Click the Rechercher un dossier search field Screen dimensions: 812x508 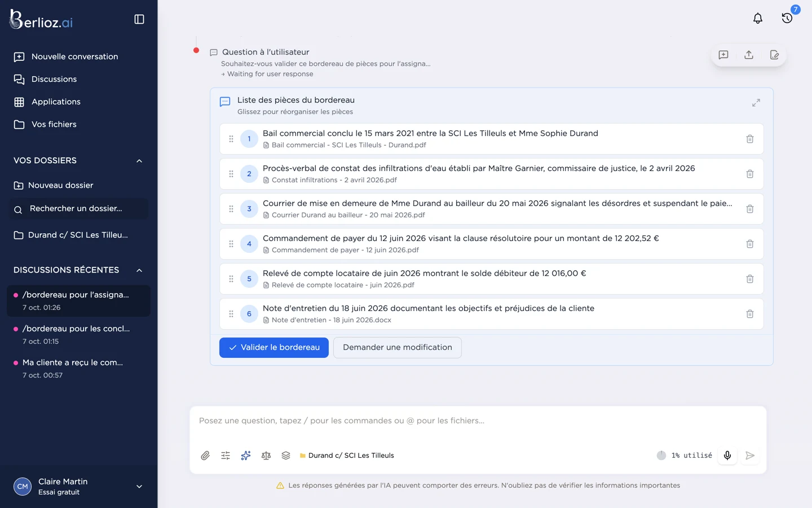click(x=79, y=209)
